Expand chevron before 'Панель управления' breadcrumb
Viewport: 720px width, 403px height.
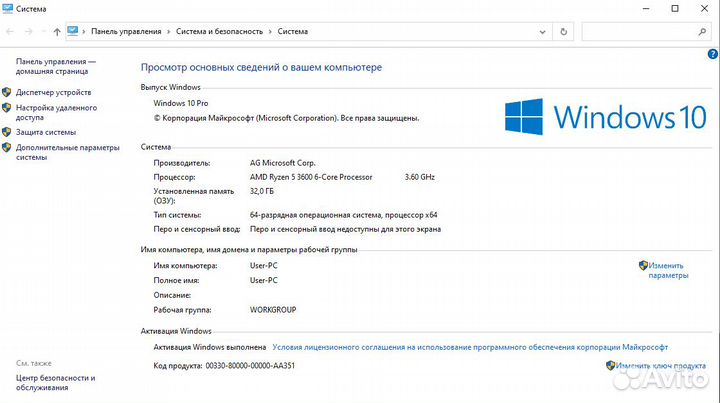click(84, 32)
